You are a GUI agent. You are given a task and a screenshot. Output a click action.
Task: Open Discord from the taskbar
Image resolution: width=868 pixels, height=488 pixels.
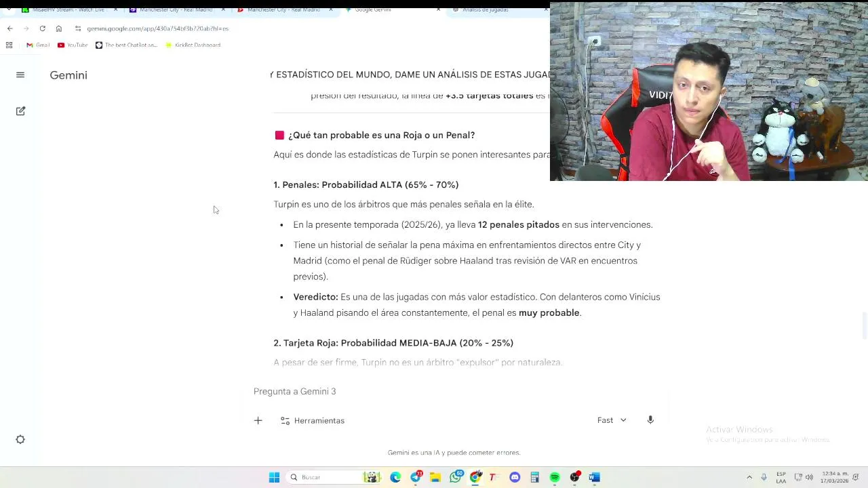(x=515, y=477)
